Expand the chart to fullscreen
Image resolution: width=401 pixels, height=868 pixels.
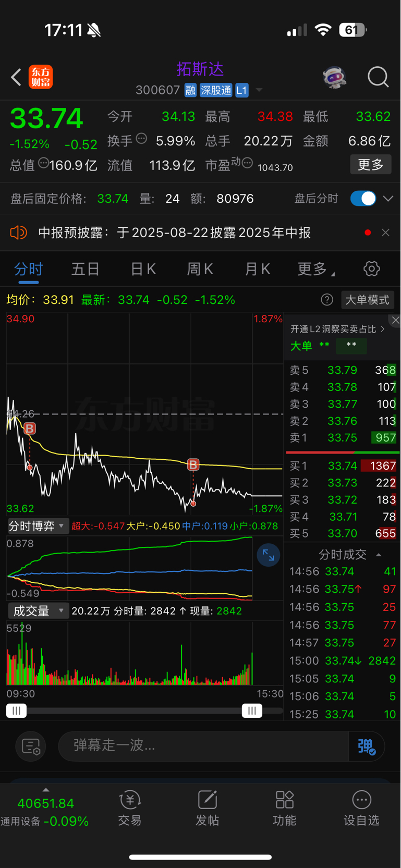point(268,555)
